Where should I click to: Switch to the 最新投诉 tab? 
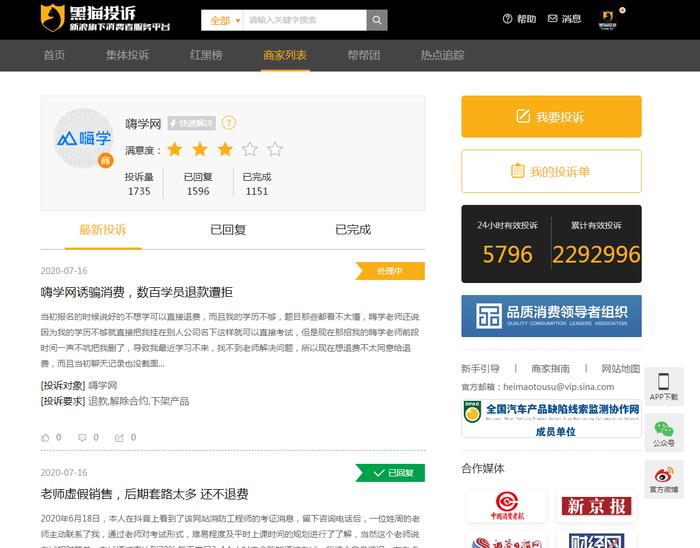click(103, 230)
